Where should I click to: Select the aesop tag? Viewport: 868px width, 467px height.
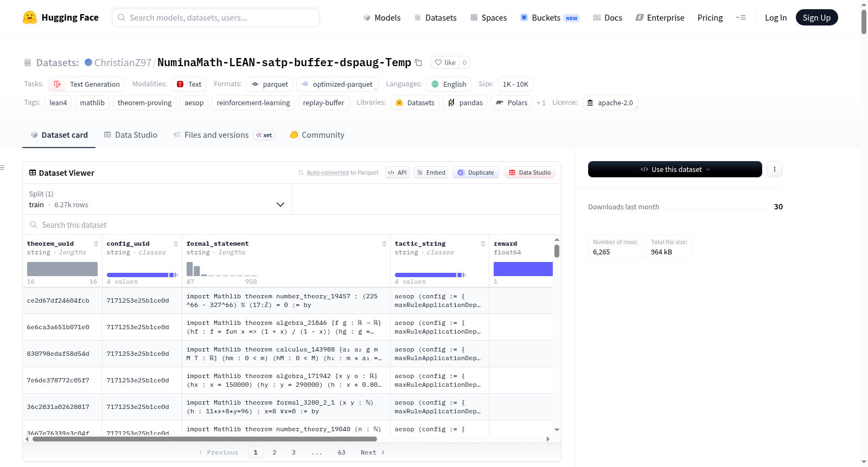pos(194,103)
